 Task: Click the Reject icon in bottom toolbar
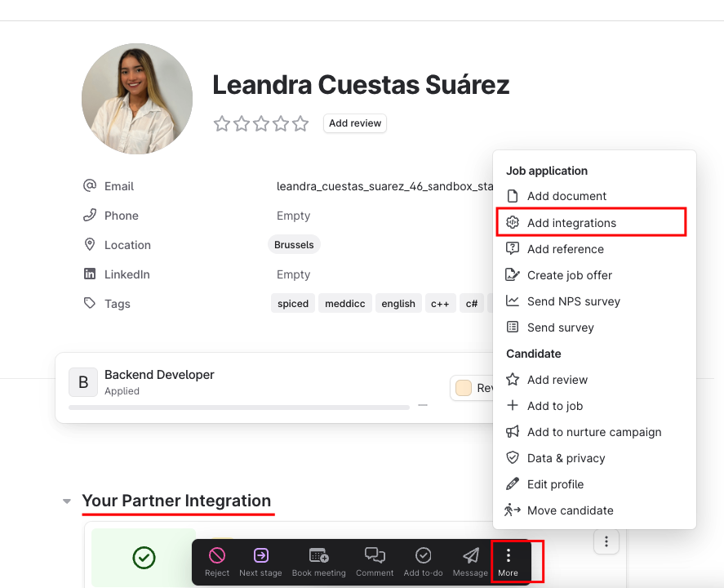pos(216,555)
